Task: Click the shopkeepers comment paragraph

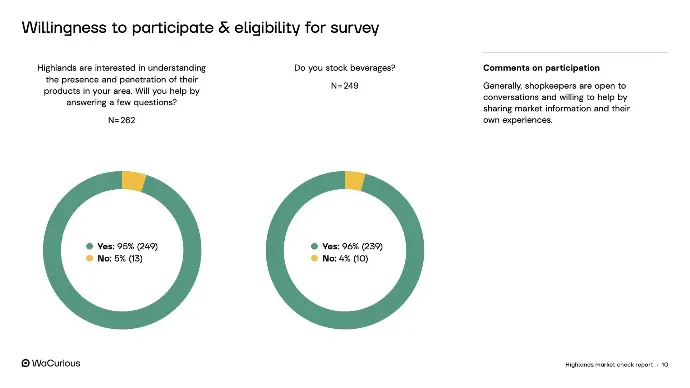Action: 556,103
